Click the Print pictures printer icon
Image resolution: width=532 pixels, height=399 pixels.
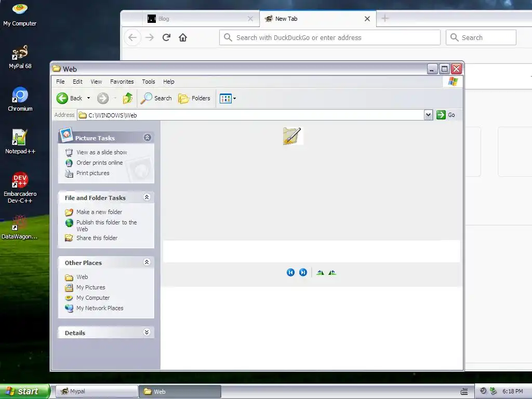[69, 174]
